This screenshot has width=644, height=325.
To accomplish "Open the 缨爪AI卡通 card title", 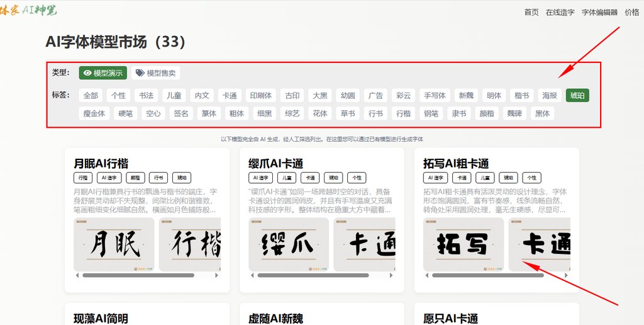I will [x=275, y=164].
